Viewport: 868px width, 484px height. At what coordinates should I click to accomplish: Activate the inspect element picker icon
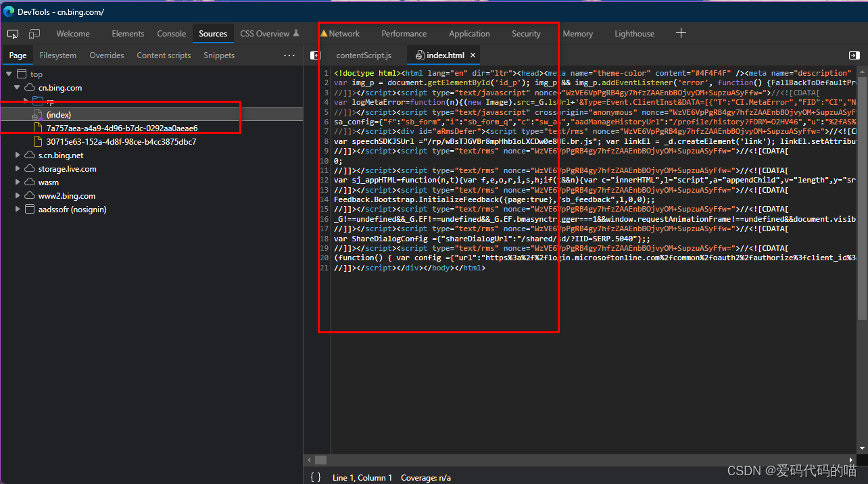coord(13,34)
